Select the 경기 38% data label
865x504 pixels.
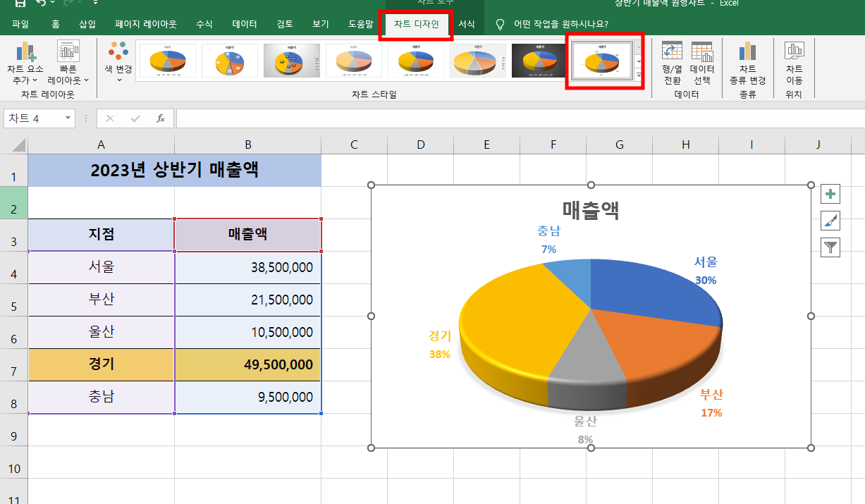[x=440, y=345]
